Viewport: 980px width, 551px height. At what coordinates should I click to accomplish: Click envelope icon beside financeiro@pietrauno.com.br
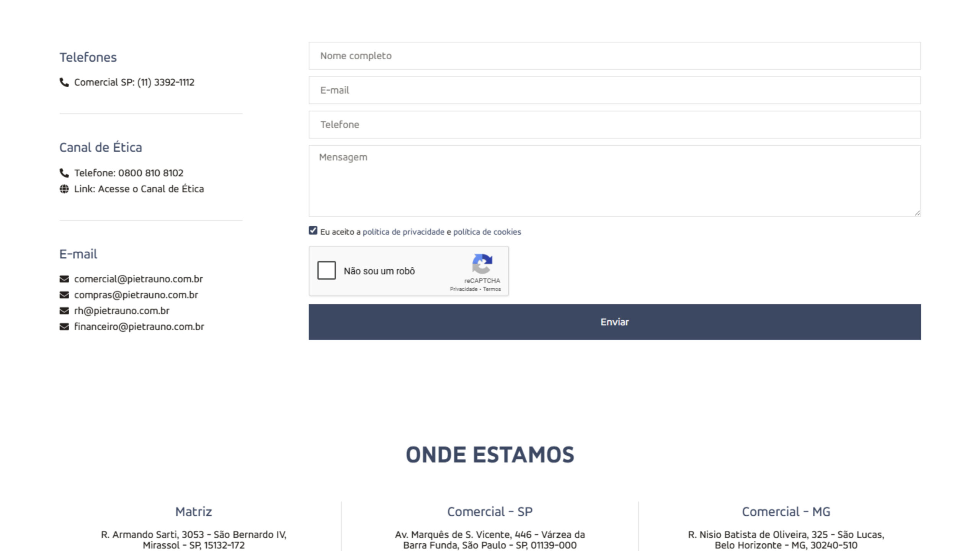tap(64, 327)
